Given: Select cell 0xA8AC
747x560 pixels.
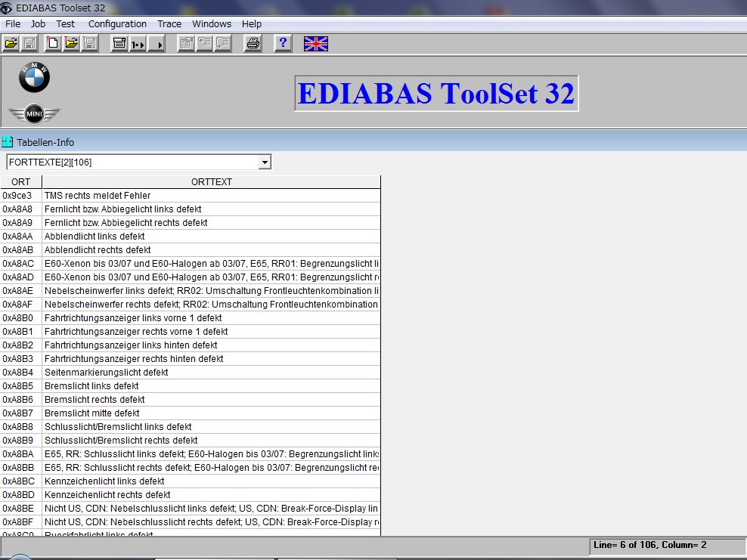Looking at the screenshot, I should point(21,263).
